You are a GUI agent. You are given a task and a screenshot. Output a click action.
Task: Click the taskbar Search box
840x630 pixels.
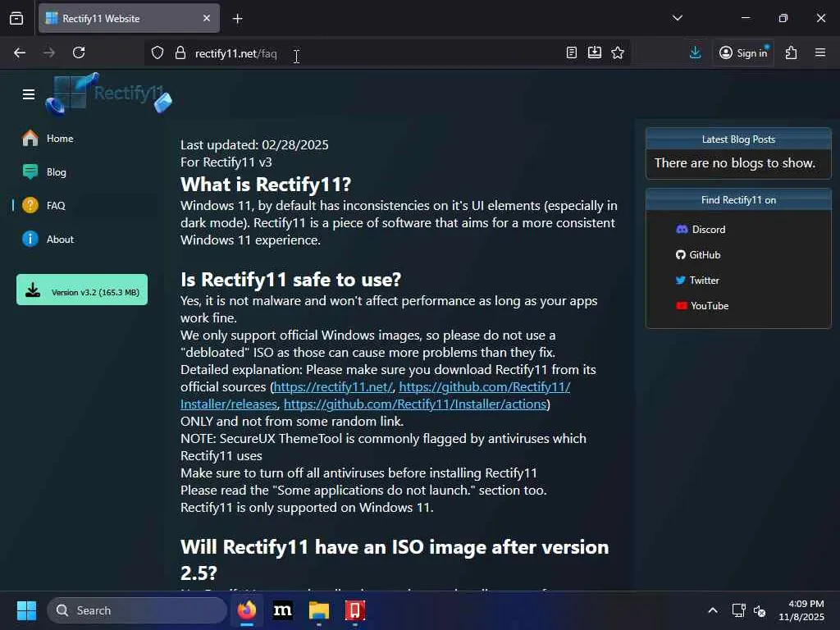coord(137,610)
